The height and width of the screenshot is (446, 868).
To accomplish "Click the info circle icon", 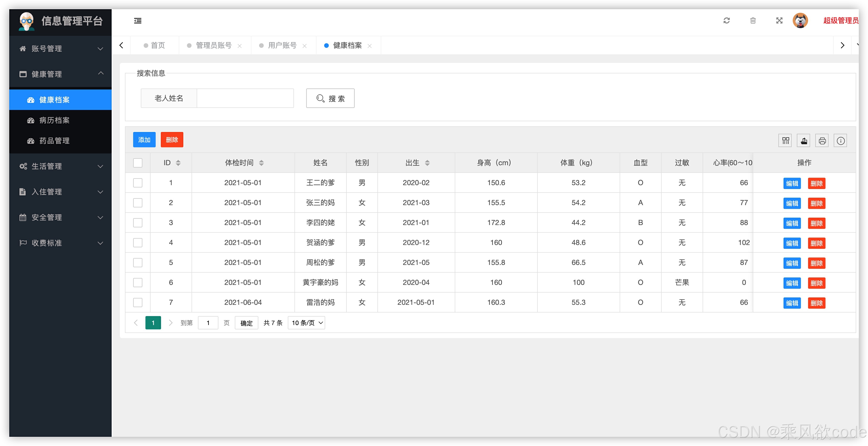I will click(x=840, y=141).
